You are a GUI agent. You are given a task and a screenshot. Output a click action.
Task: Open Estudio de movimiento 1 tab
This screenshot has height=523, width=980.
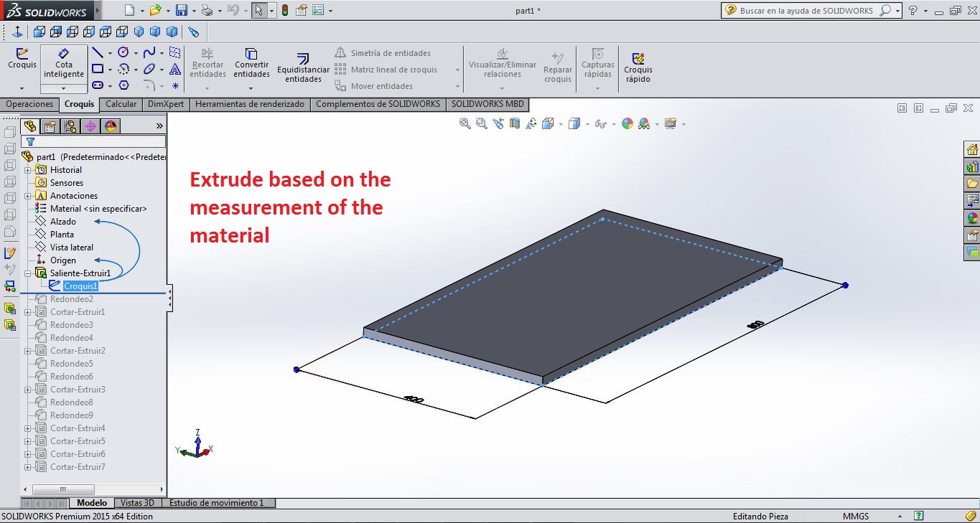pos(219,503)
